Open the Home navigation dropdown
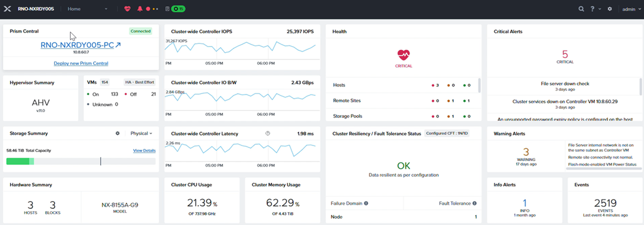644x225 pixels. [87, 9]
